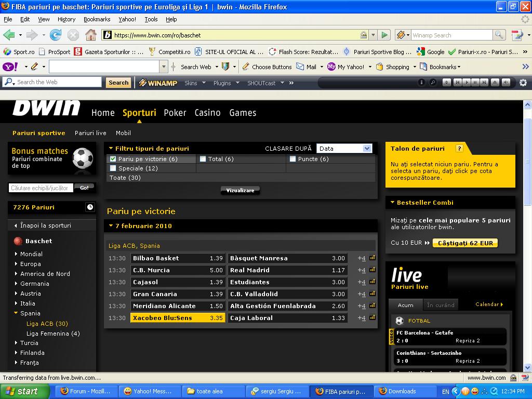532x399 pixels.
Task: Open Liga Femenina (4) link
Action: (53, 334)
